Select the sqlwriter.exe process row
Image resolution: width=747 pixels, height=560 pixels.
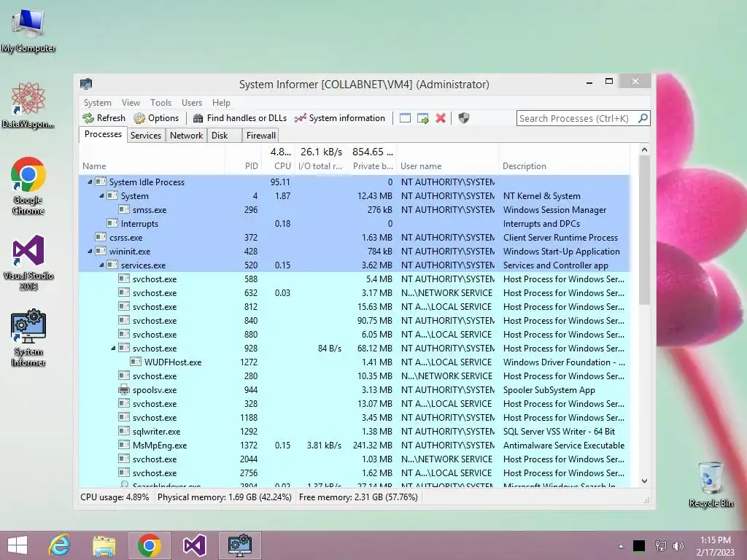(355, 432)
